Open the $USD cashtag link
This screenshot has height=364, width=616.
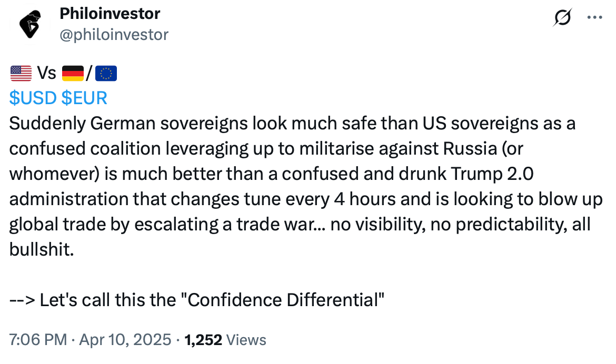[x=33, y=98]
